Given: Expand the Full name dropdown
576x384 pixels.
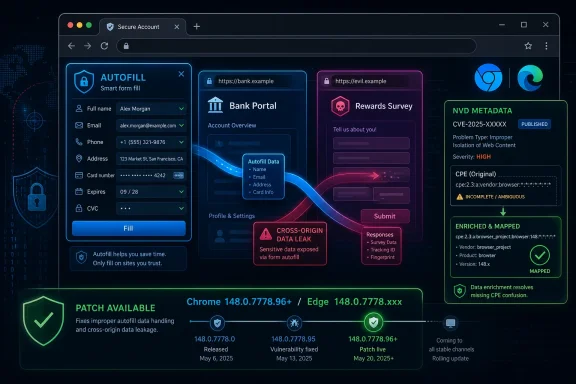Looking at the screenshot, I should click(x=181, y=109).
